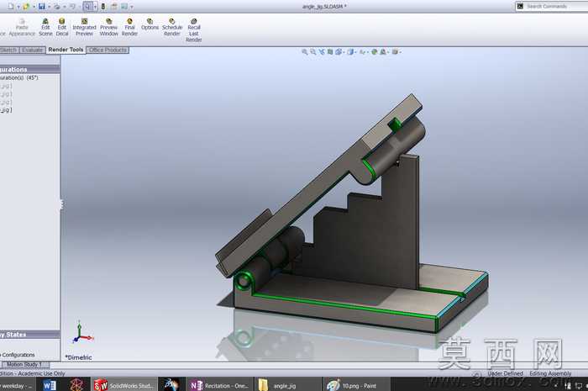
Task: Click the Section View icon
Action: (x=330, y=52)
